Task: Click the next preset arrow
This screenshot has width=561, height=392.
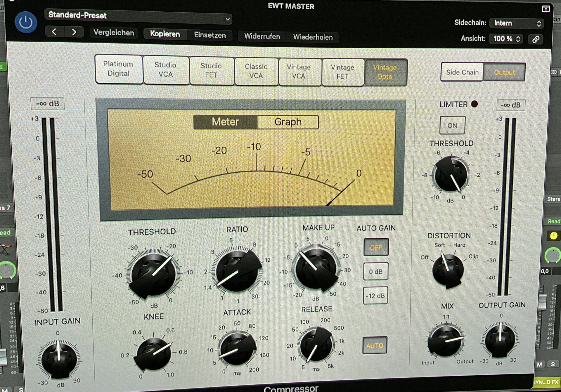Action: (74, 32)
